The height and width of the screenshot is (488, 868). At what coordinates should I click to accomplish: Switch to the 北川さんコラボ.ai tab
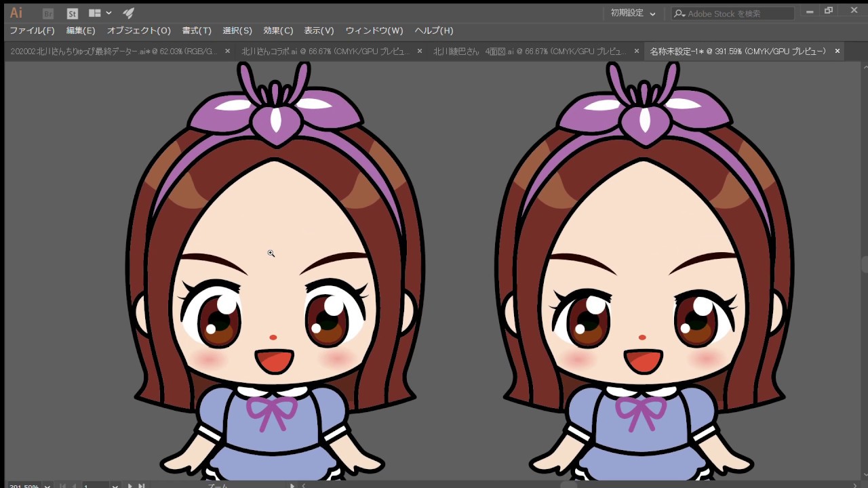[325, 51]
